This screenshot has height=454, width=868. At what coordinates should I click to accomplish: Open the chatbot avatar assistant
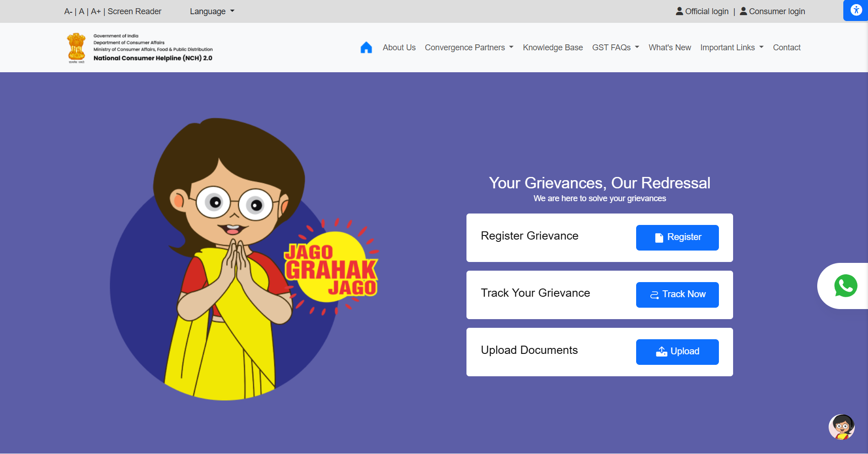pyautogui.click(x=841, y=427)
